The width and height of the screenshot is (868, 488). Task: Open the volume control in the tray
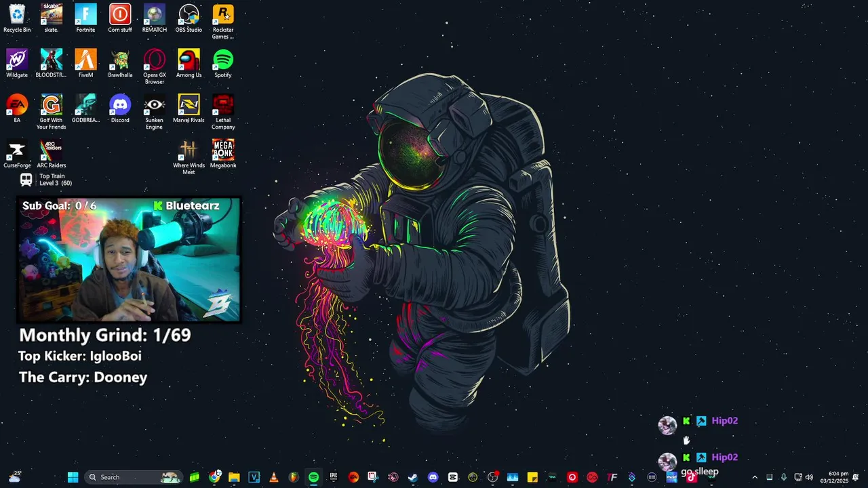point(809,477)
